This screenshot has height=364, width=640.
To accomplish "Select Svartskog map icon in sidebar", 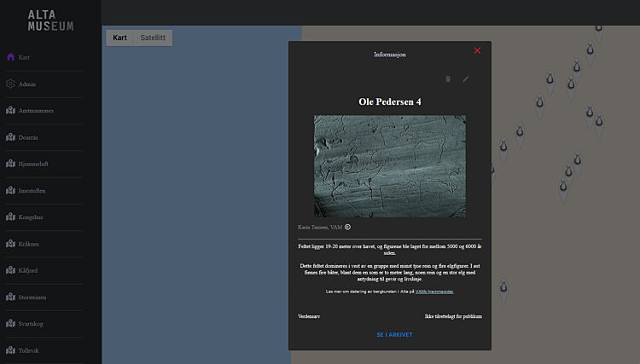I will (x=10, y=324).
